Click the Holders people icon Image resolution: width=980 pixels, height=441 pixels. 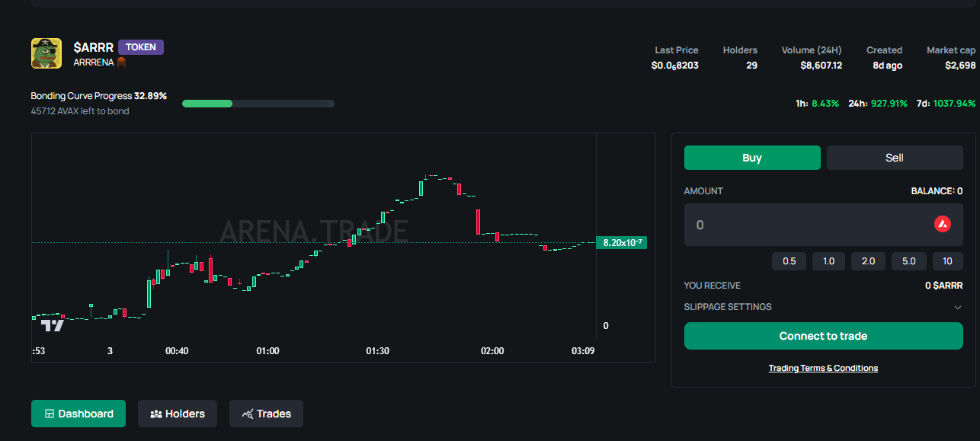click(155, 414)
